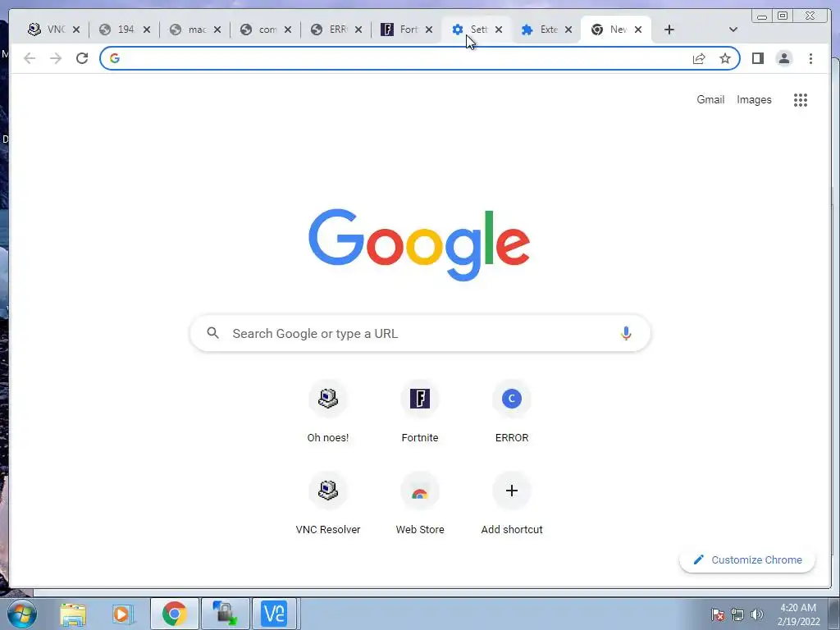Image resolution: width=840 pixels, height=630 pixels.
Task: Reload the current page
Action: [82, 58]
